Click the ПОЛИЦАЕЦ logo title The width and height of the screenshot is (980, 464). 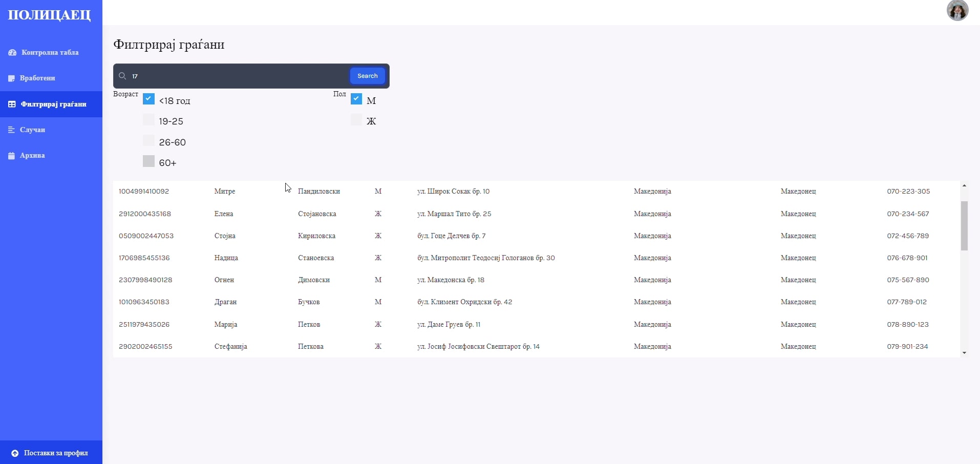50,15
